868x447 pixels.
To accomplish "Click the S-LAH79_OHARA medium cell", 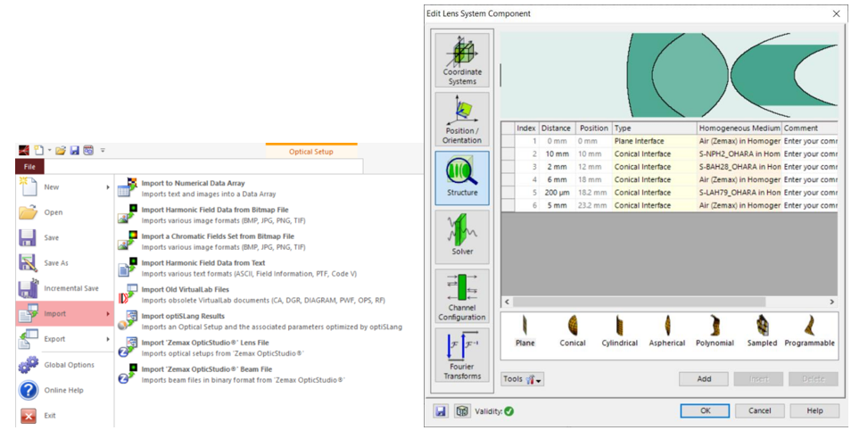I will [740, 193].
